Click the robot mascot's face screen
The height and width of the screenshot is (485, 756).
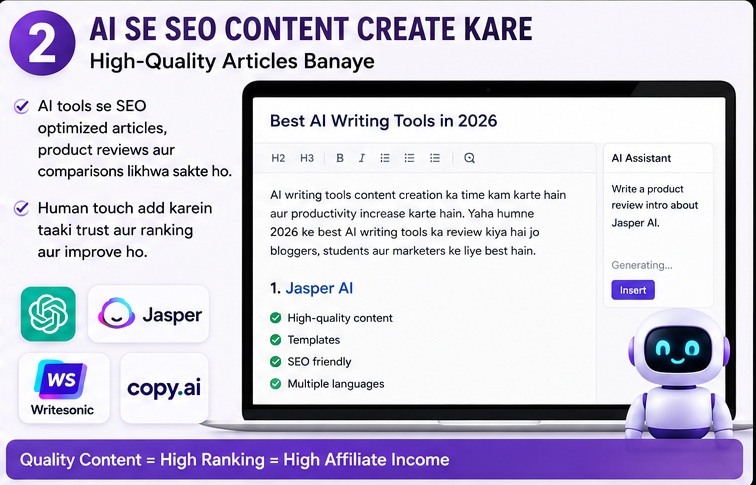pos(677,349)
